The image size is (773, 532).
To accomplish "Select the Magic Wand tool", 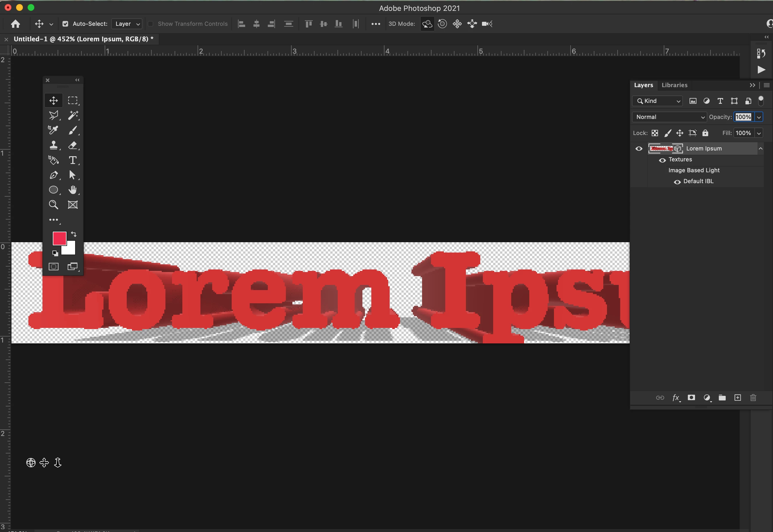I will pyautogui.click(x=73, y=115).
